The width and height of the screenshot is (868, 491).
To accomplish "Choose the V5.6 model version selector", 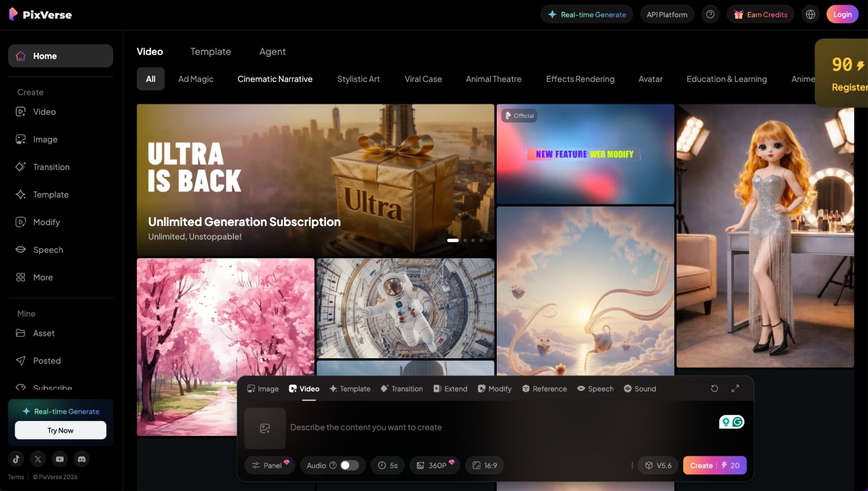I will pos(658,466).
